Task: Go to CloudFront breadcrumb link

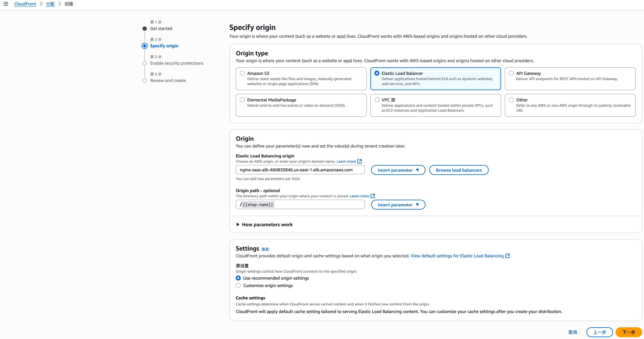Action: pos(25,4)
